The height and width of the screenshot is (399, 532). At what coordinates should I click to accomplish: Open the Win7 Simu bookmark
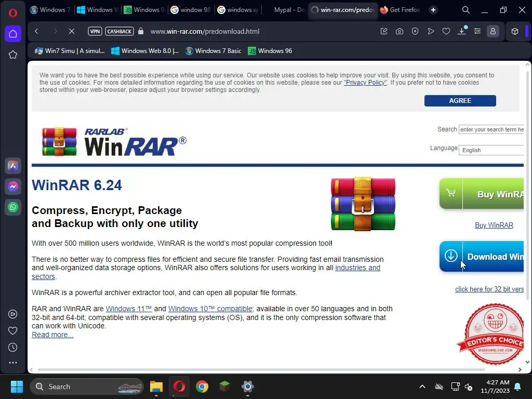70,51
